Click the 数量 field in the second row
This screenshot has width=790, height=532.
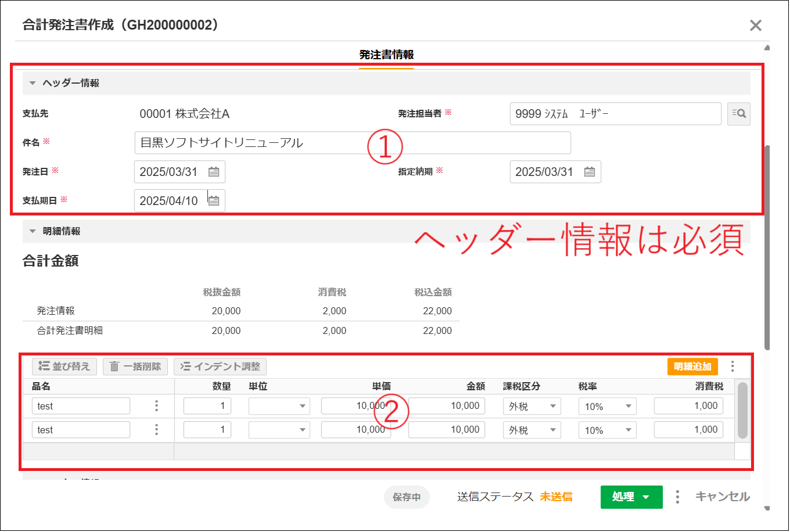coord(207,430)
